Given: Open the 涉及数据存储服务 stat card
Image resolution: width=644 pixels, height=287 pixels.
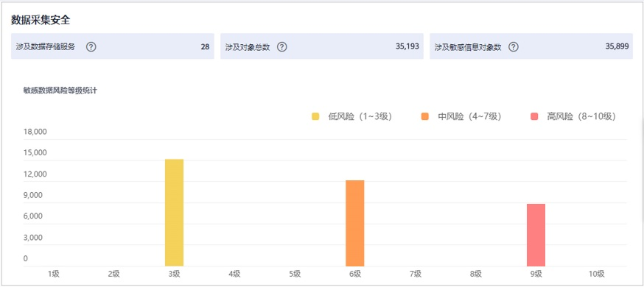Looking at the screenshot, I should 113,46.
